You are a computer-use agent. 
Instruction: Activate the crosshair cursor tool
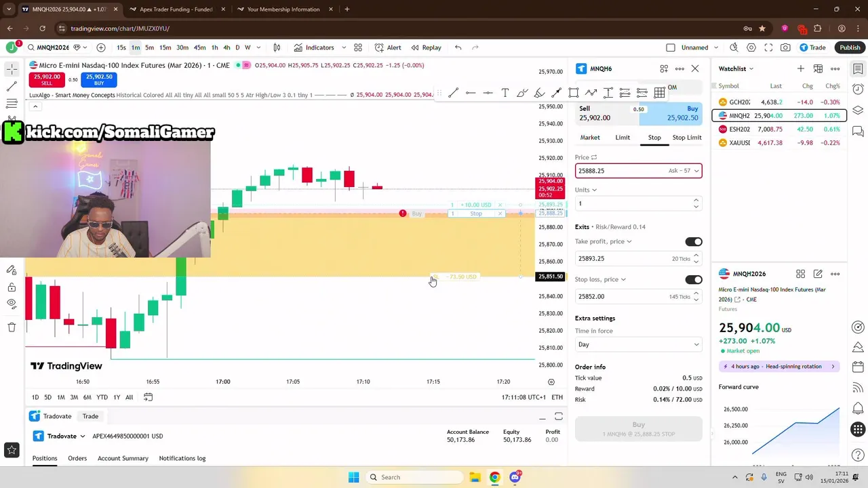pyautogui.click(x=12, y=69)
